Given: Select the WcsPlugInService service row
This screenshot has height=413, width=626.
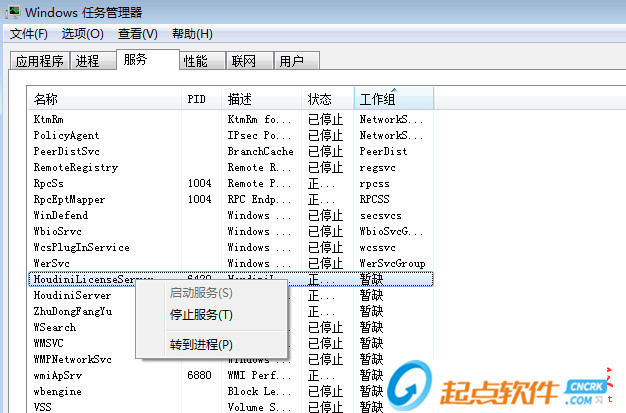Looking at the screenshot, I should (231, 247).
